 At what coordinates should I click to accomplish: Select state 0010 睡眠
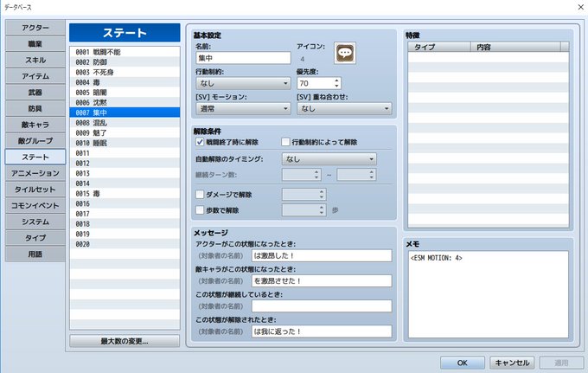[x=125, y=143]
